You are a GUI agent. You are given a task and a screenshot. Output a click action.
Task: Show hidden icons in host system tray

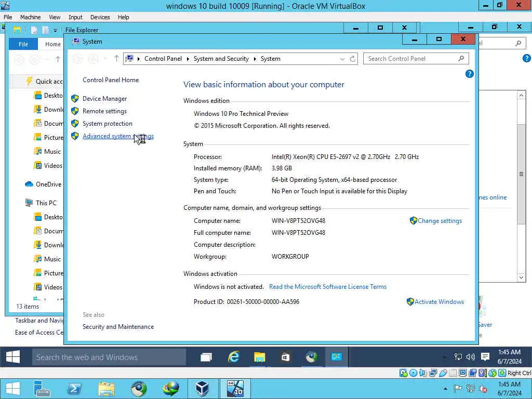click(x=445, y=389)
